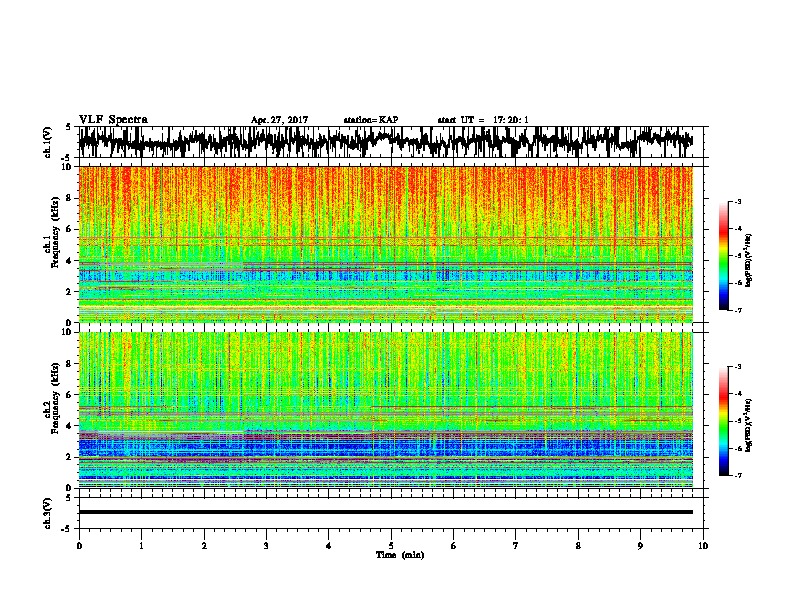Click the ch.1 "Frequency (kHz)" axis label
The width and height of the screenshot is (792, 612).
55,232
